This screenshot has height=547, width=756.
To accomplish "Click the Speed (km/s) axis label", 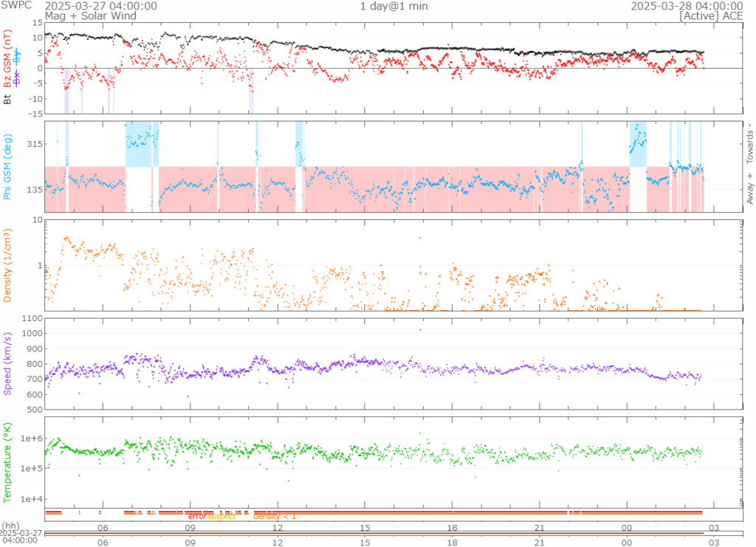I will (x=8, y=362).
